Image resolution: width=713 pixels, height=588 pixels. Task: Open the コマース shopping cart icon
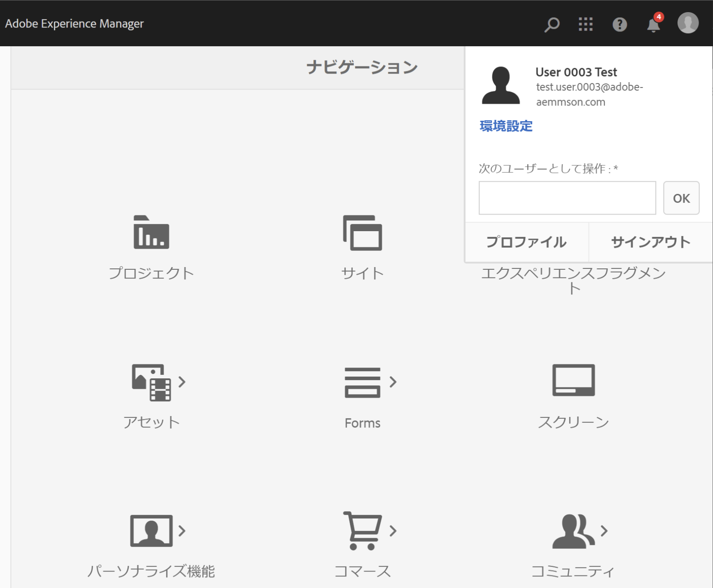[362, 531]
